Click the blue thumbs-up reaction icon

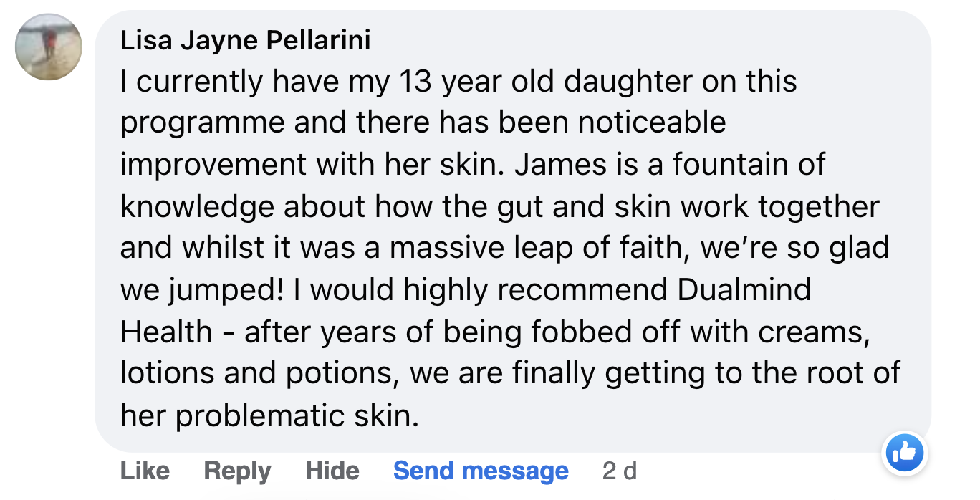point(905,453)
